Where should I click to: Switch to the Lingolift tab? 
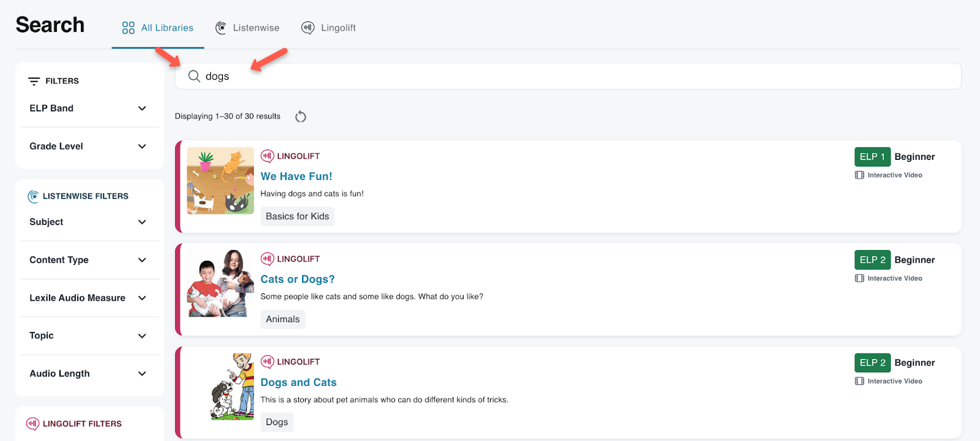(x=329, y=28)
